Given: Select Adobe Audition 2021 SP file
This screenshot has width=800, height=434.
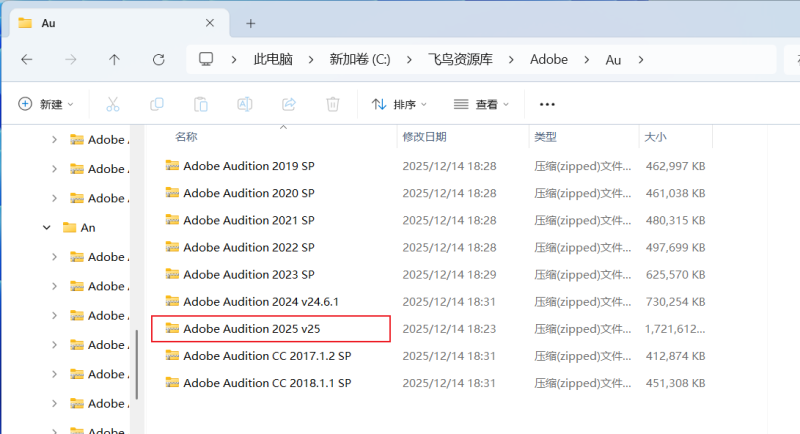Looking at the screenshot, I should point(248,220).
